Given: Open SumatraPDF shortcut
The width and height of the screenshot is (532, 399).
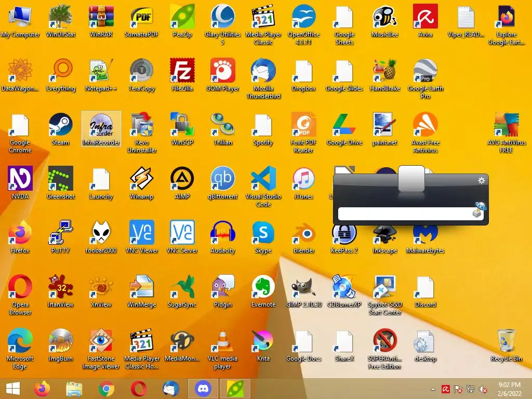Looking at the screenshot, I should pyautogui.click(x=141, y=21).
